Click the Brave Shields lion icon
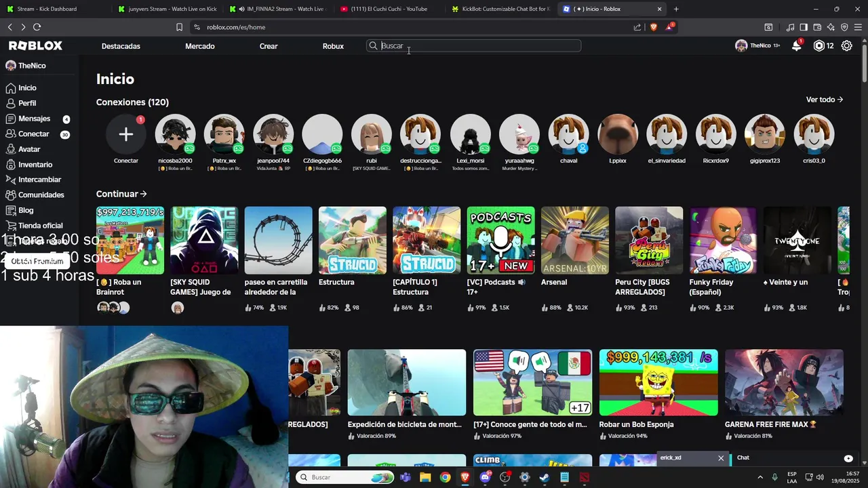This screenshot has height=488, width=868. pyautogui.click(x=654, y=27)
